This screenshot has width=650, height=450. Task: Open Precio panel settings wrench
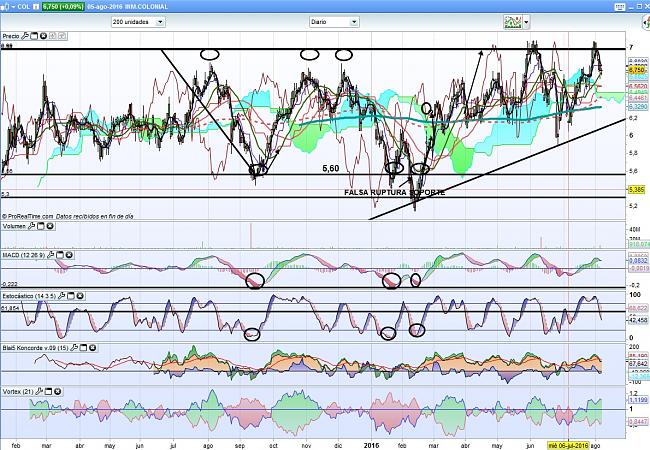25,36
